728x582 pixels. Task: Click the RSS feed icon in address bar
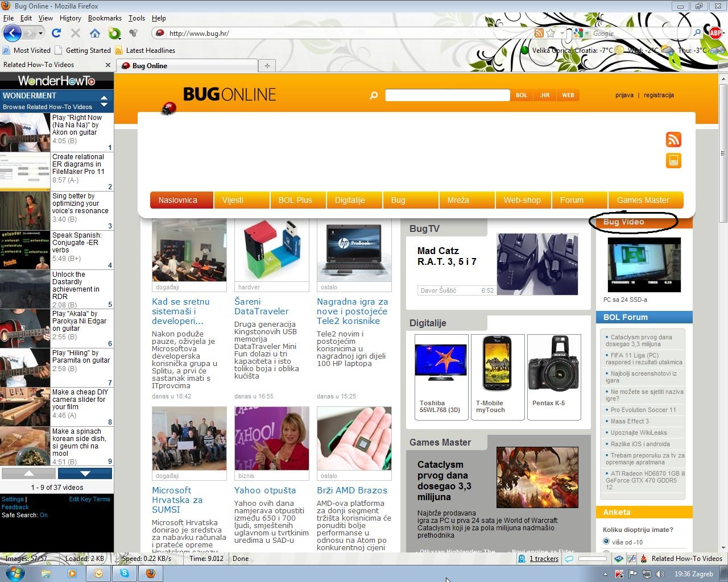coord(539,33)
